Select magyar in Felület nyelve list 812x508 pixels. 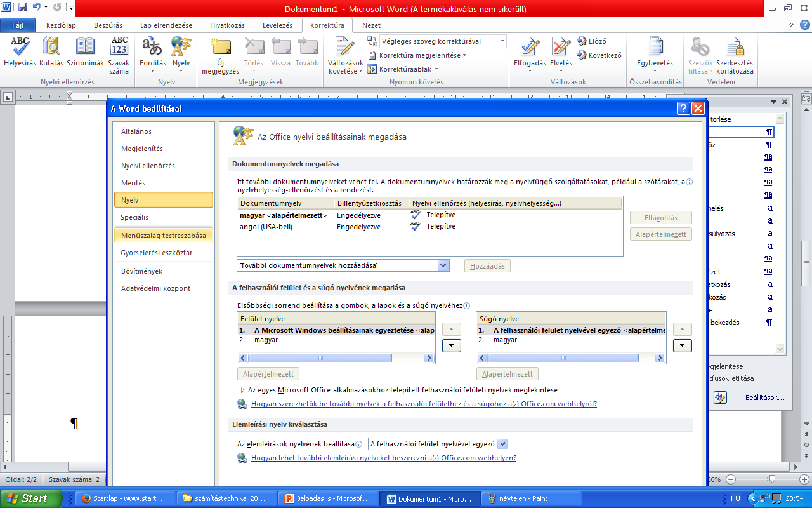336,340
